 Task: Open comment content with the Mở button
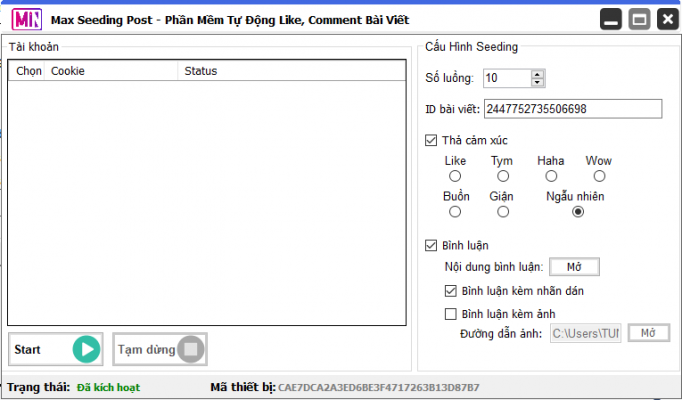pos(574,267)
